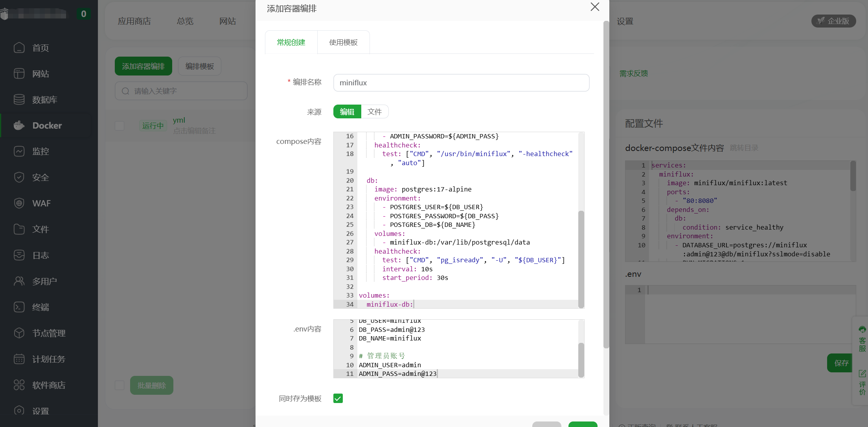868x427 pixels.
Task: Open the WAF globe shield icon
Action: tap(19, 203)
